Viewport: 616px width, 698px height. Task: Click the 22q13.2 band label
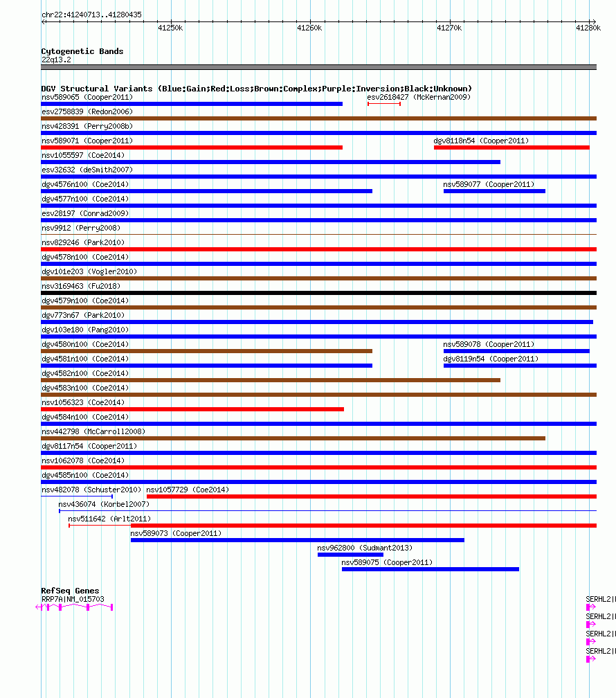tap(56, 60)
